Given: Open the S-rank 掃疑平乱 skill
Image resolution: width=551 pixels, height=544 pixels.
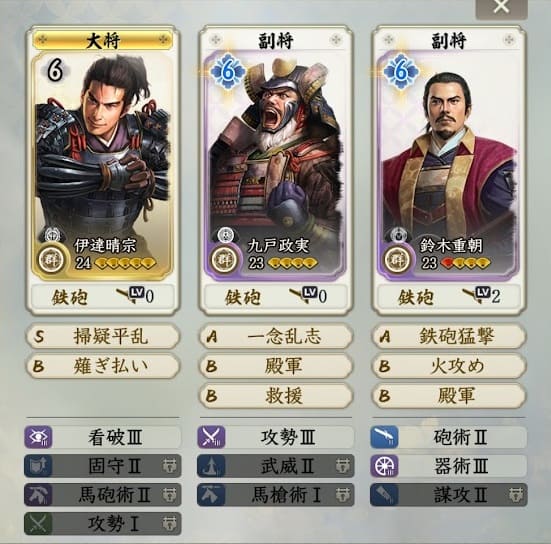Looking at the screenshot, I should 103,336.
